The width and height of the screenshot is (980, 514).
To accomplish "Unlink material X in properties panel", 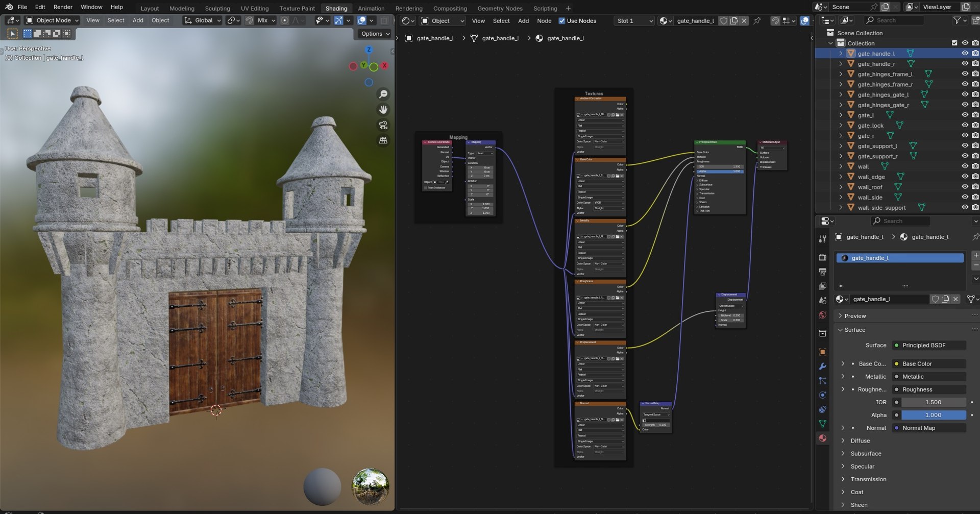I will (x=955, y=299).
